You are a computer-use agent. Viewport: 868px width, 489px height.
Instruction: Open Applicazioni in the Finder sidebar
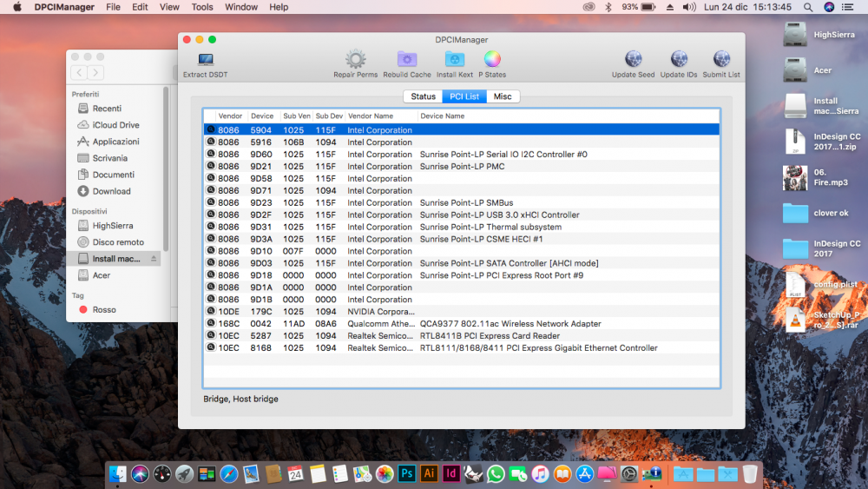(x=115, y=142)
